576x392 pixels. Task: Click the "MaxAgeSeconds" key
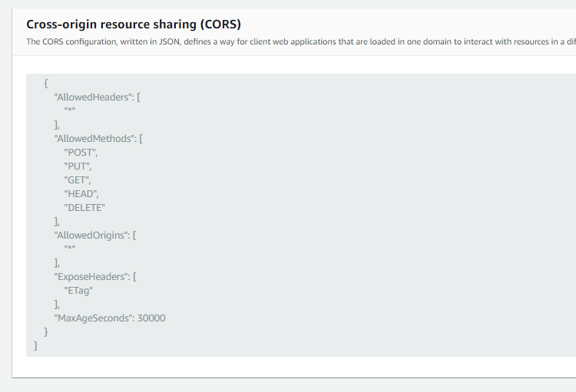click(x=92, y=318)
